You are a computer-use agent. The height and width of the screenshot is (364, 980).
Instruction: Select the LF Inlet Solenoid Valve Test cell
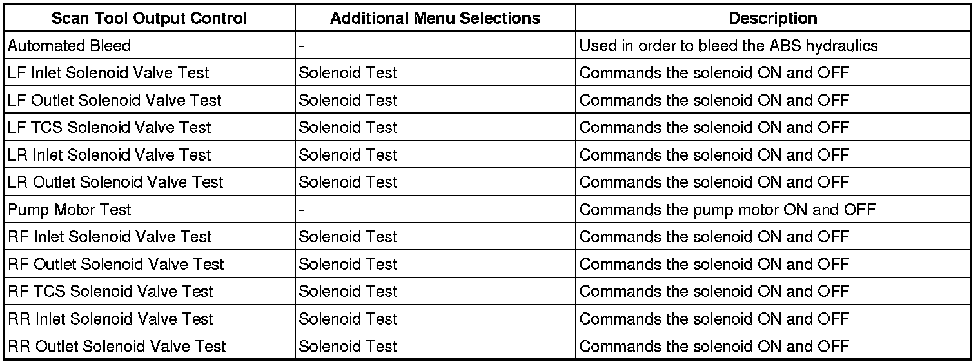[x=109, y=73]
